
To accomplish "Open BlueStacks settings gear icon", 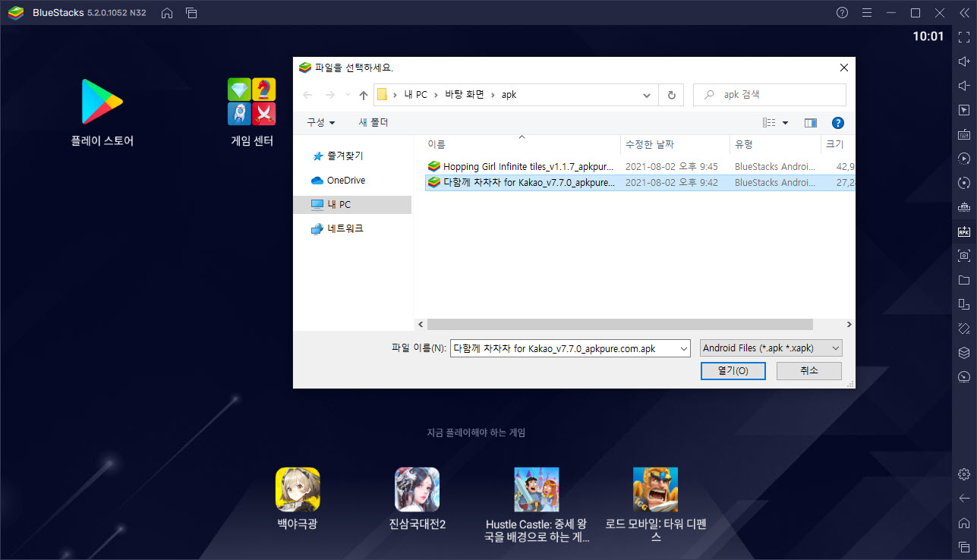I will coord(964,474).
